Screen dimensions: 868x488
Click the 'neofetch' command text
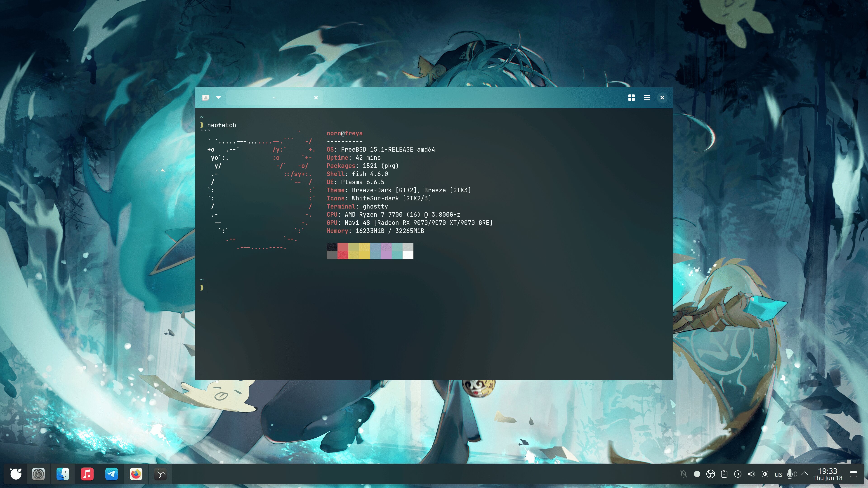point(222,125)
